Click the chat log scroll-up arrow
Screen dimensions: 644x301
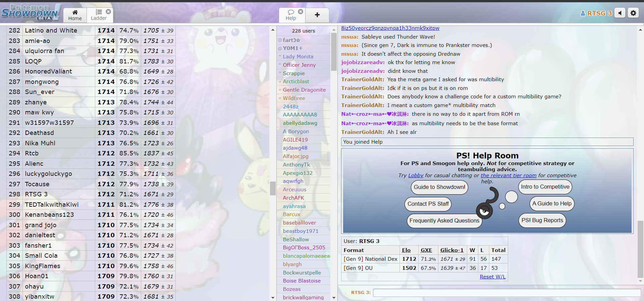pyautogui.click(x=640, y=30)
